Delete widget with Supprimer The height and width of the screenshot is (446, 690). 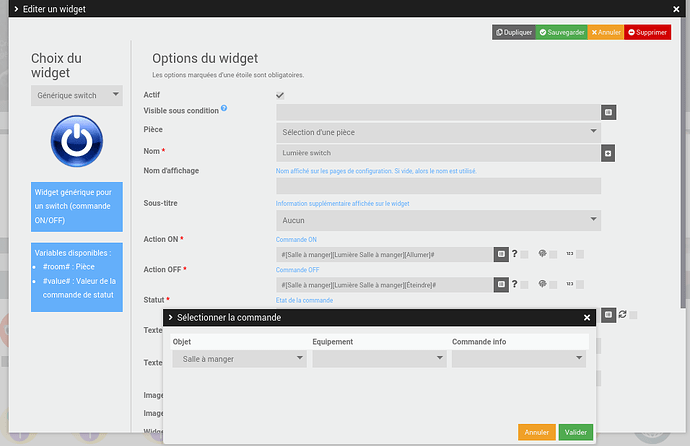click(647, 32)
